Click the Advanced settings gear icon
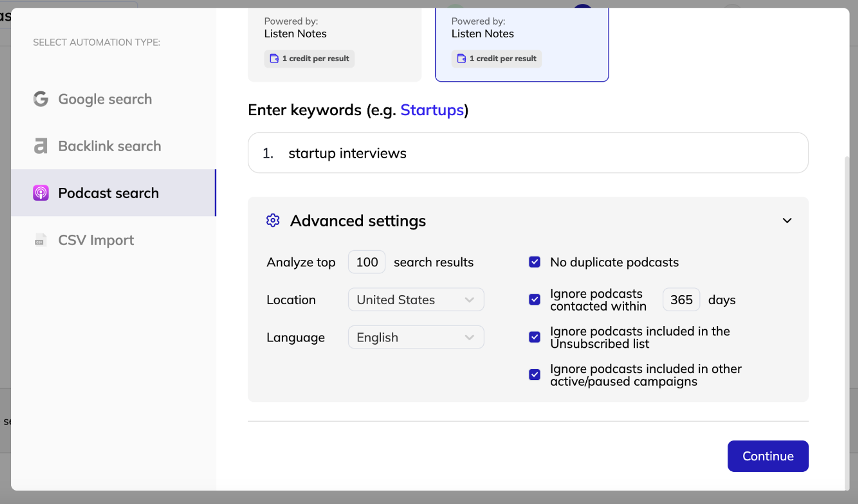 pos(273,221)
